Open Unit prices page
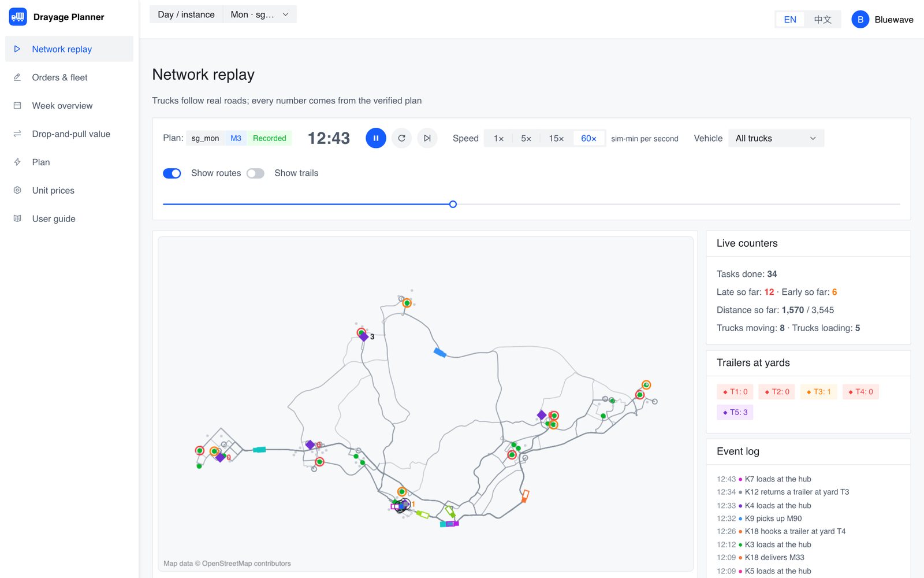Image resolution: width=924 pixels, height=578 pixels. pos(69,190)
